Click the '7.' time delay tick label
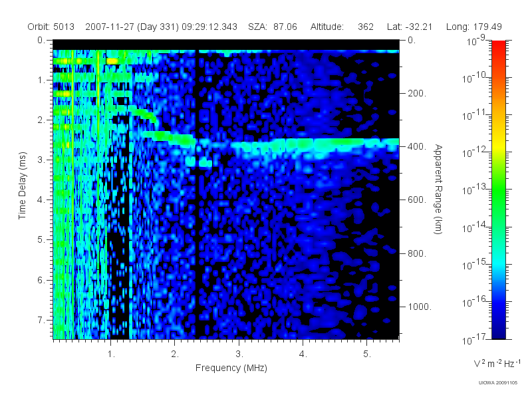The image size is (532, 399). point(41,320)
